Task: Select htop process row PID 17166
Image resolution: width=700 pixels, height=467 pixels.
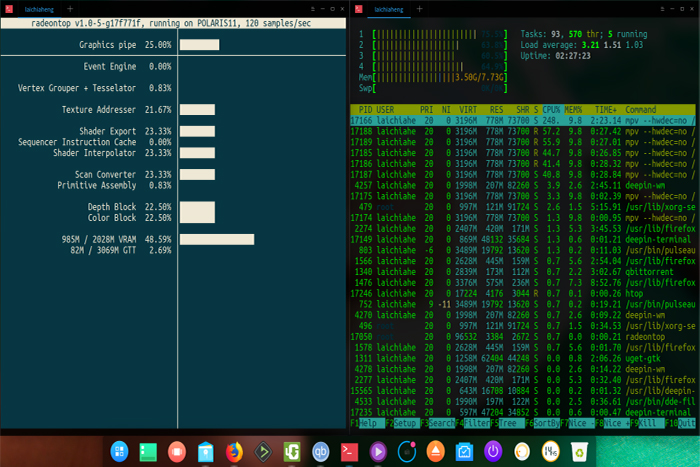Action: coord(523,121)
